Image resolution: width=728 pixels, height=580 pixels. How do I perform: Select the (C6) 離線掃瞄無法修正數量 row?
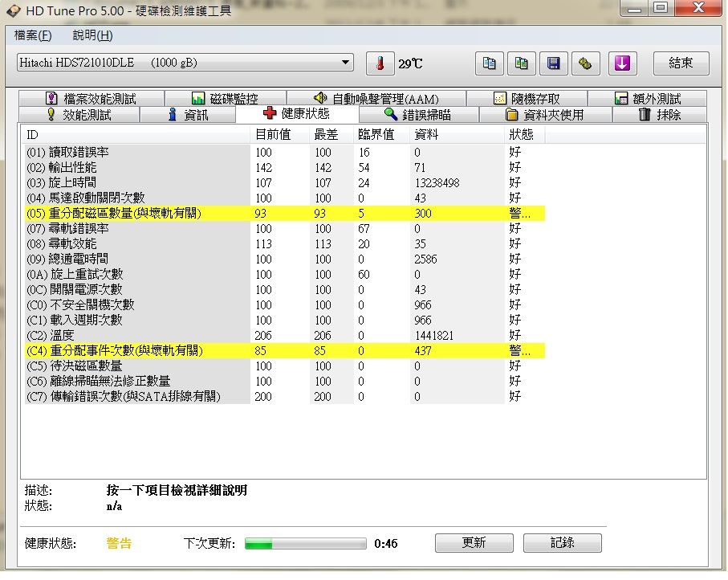[285, 381]
